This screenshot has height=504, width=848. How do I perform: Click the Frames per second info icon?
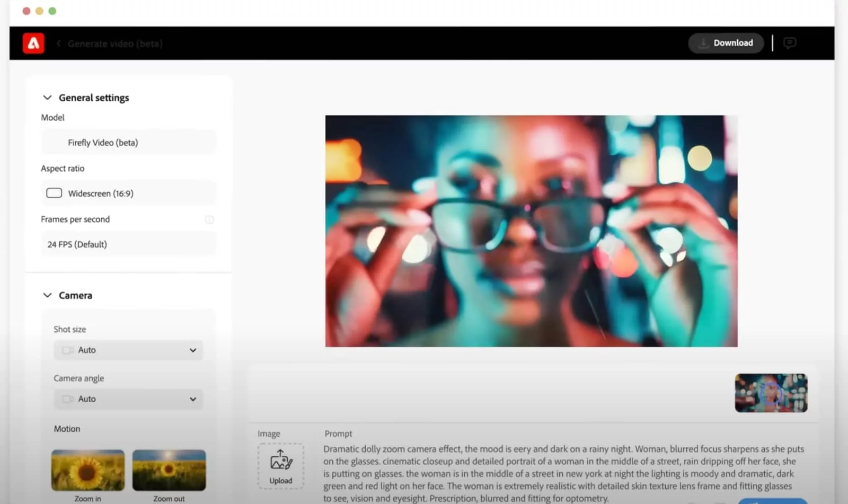point(209,219)
